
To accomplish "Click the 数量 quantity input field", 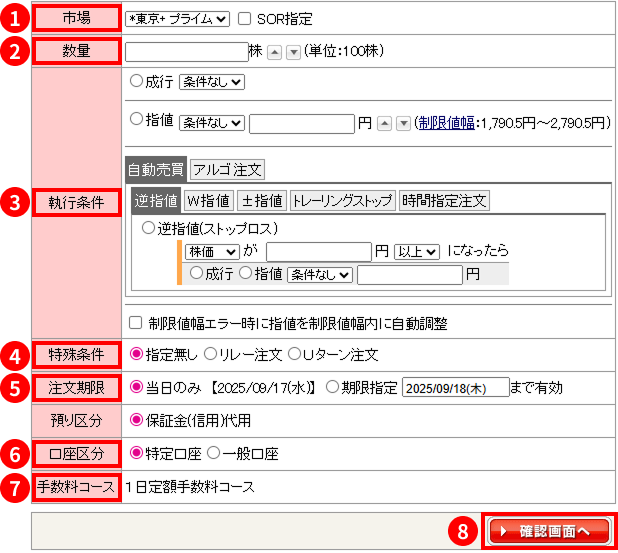I will pos(186,51).
